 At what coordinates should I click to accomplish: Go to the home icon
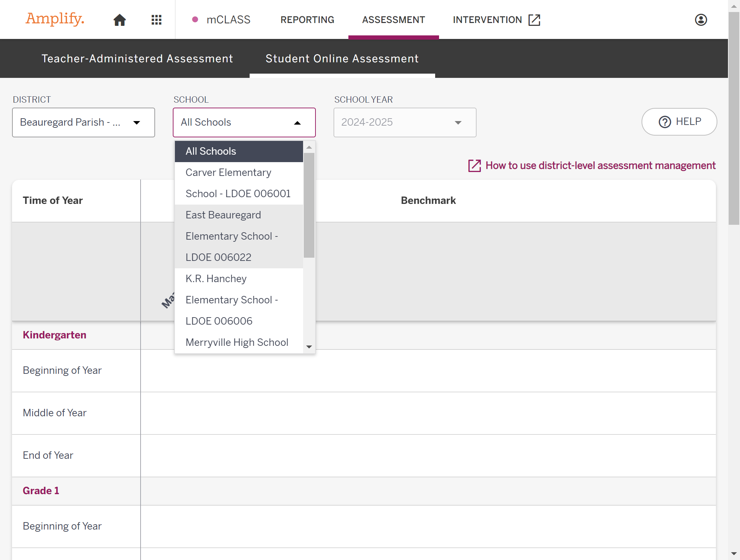tap(120, 20)
